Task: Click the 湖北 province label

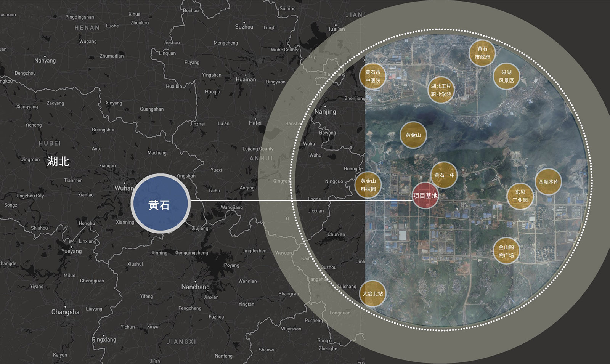Action: pyautogui.click(x=58, y=161)
